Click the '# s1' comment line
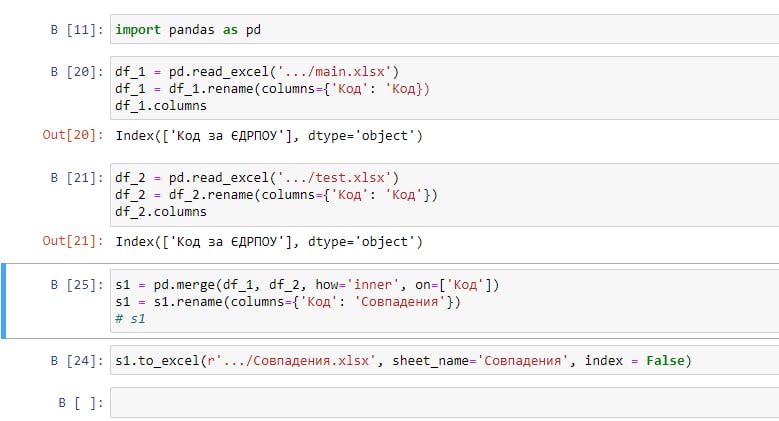The height and width of the screenshot is (421, 779). pyautogui.click(x=130, y=319)
